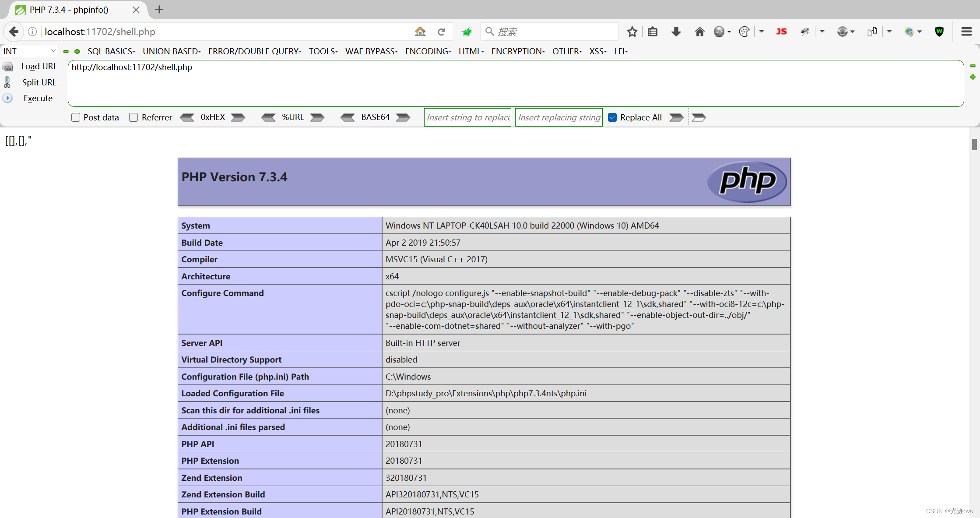Click the green chameleon icon near address bar
The height and width of the screenshot is (518, 980).
pos(467,32)
